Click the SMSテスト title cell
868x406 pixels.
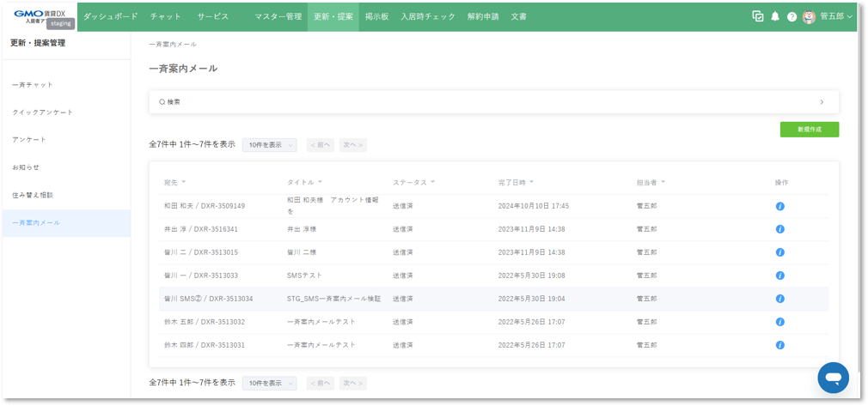click(x=304, y=276)
